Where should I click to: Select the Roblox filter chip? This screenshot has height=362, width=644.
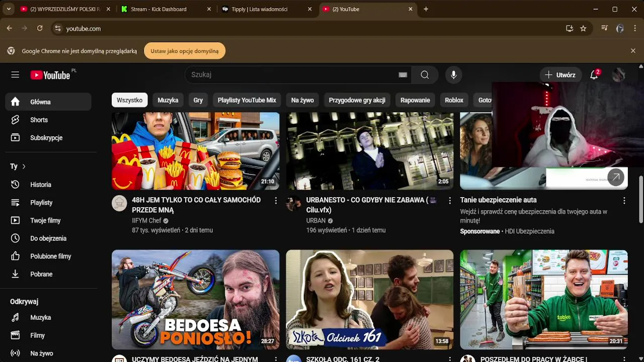pos(454,100)
